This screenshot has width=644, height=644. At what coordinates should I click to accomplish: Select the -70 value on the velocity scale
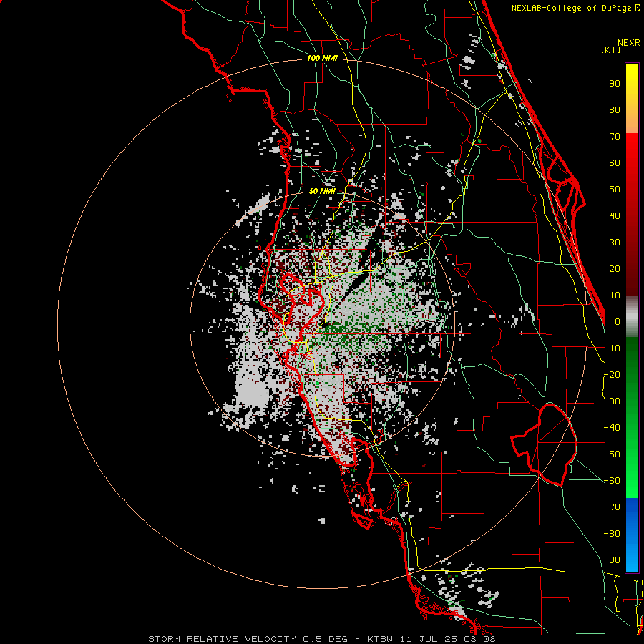612,507
